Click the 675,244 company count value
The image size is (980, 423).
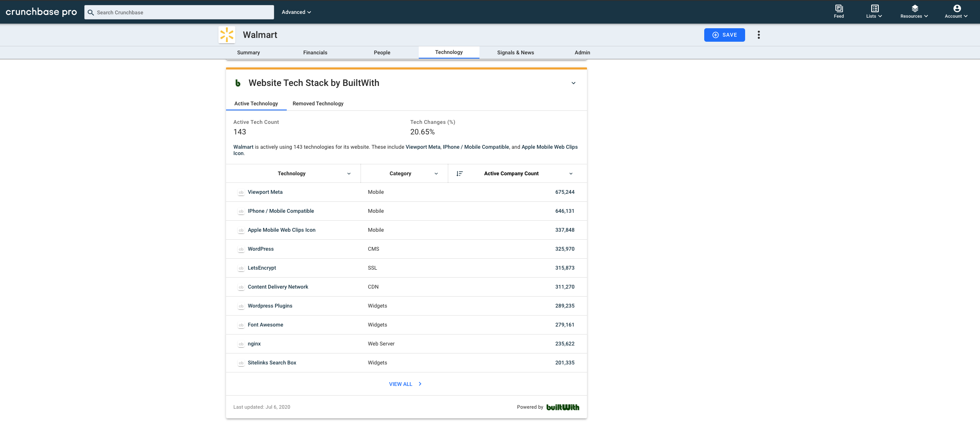click(x=565, y=192)
